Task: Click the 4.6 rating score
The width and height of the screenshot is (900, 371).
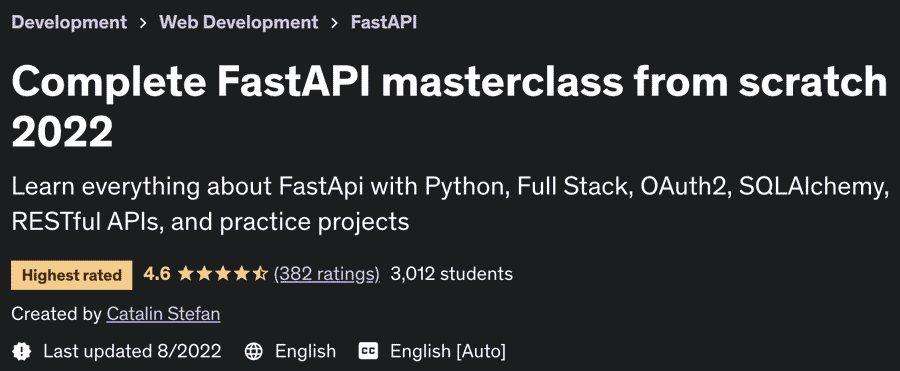Action: (x=157, y=274)
